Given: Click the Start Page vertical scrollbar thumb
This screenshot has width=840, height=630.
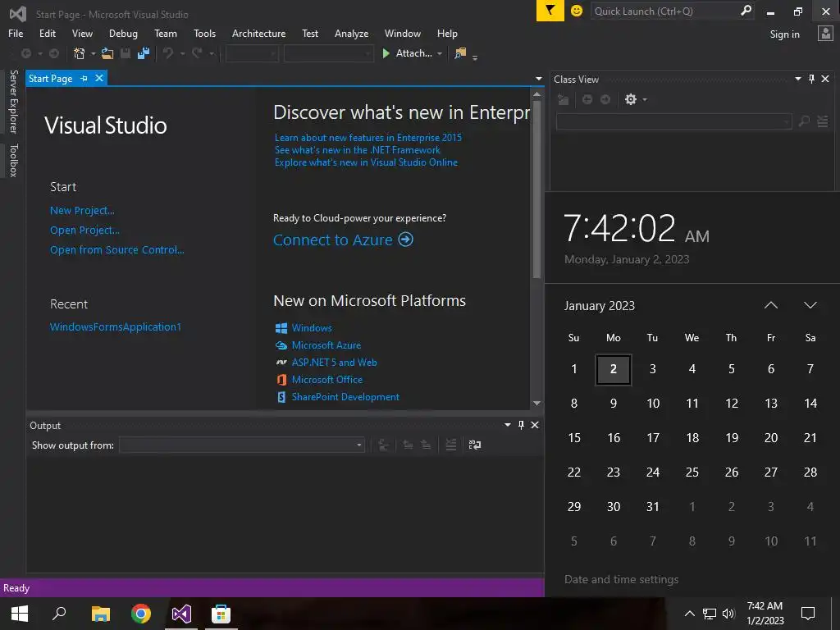Looking at the screenshot, I should tap(536, 189).
